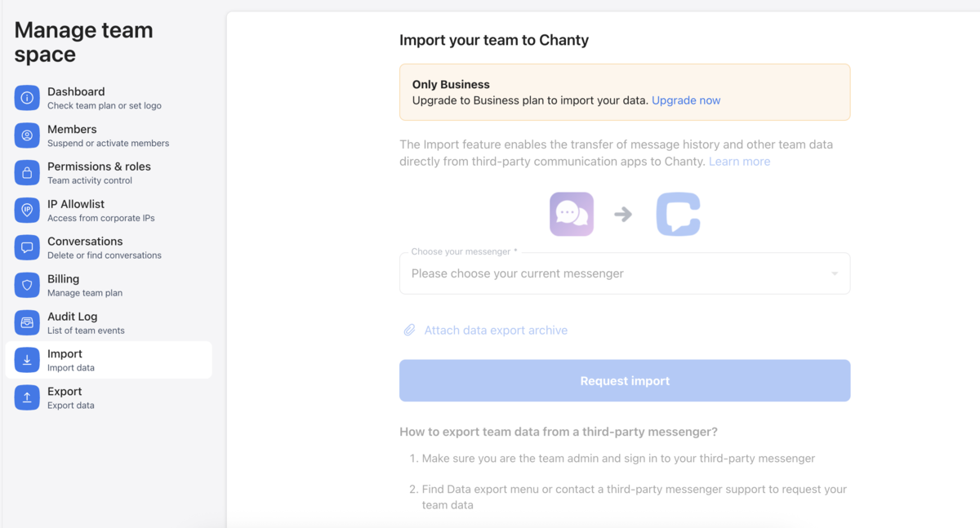Click the Upgrade now link
This screenshot has height=528, width=980.
point(685,100)
